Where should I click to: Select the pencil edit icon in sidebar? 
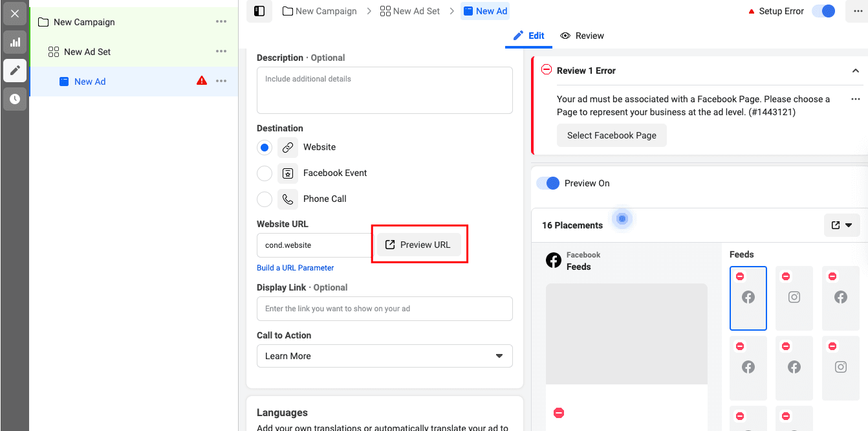15,70
